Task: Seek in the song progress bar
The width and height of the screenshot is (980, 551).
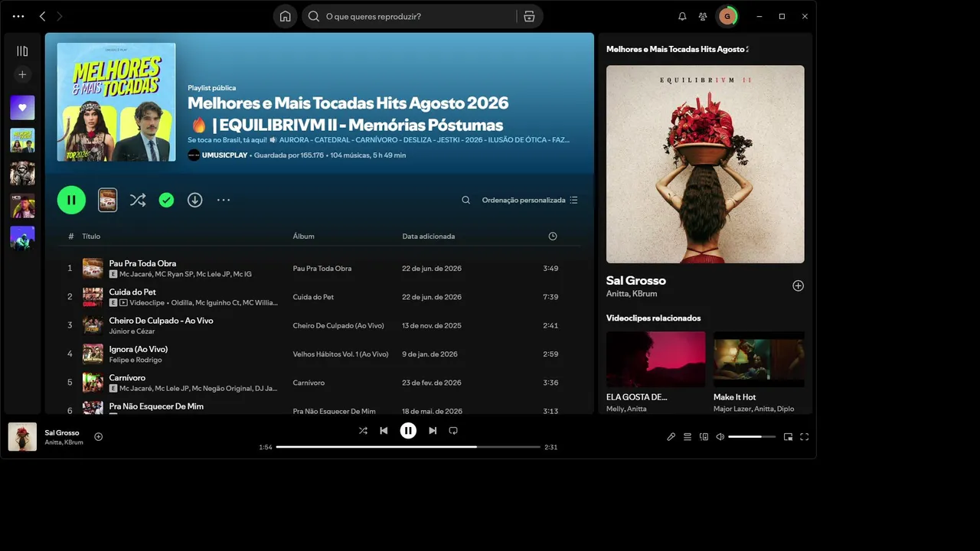Action: pyautogui.click(x=408, y=446)
